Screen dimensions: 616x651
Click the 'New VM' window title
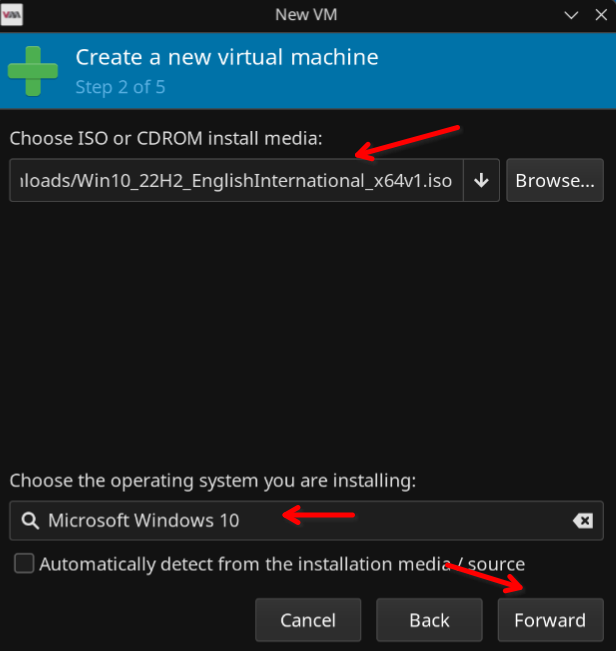pyautogui.click(x=306, y=15)
